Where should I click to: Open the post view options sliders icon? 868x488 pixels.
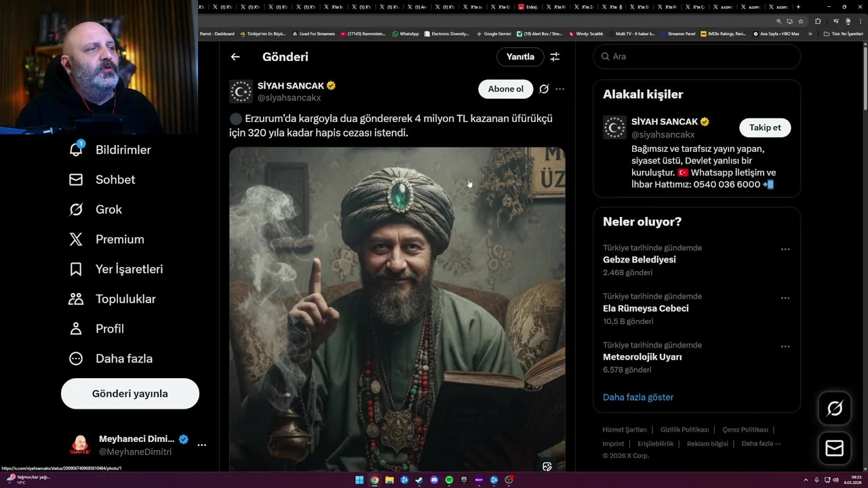(555, 57)
